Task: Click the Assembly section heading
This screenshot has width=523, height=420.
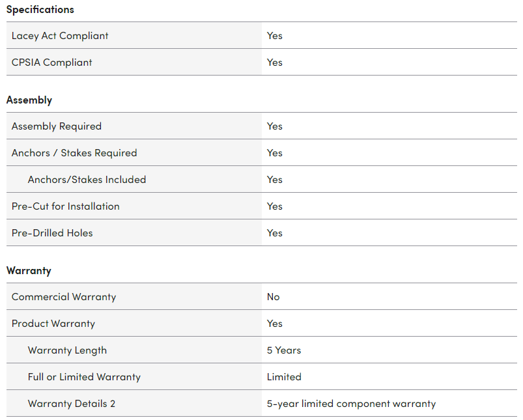Action: (29, 100)
